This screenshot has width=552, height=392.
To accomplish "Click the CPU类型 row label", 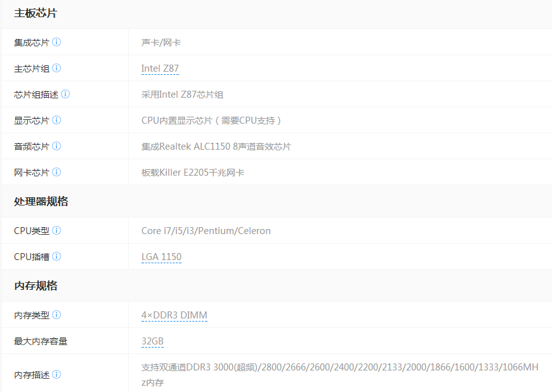I will click(x=31, y=231).
